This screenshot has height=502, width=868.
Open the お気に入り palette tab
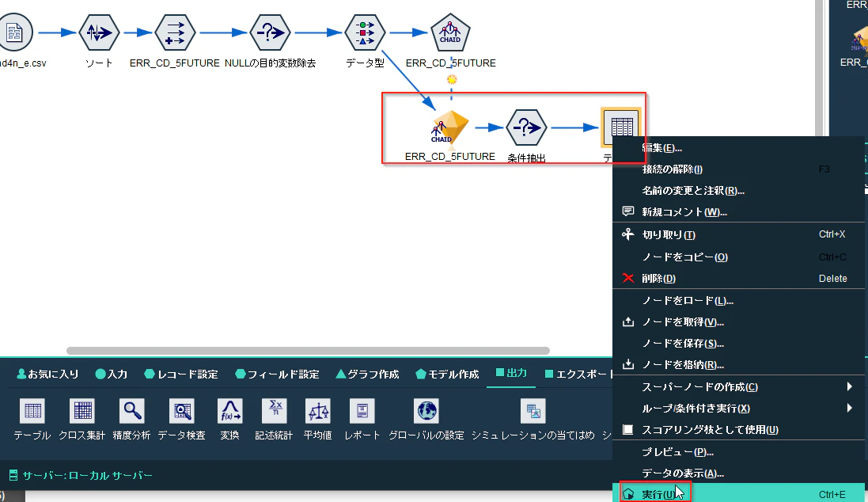pos(47,374)
